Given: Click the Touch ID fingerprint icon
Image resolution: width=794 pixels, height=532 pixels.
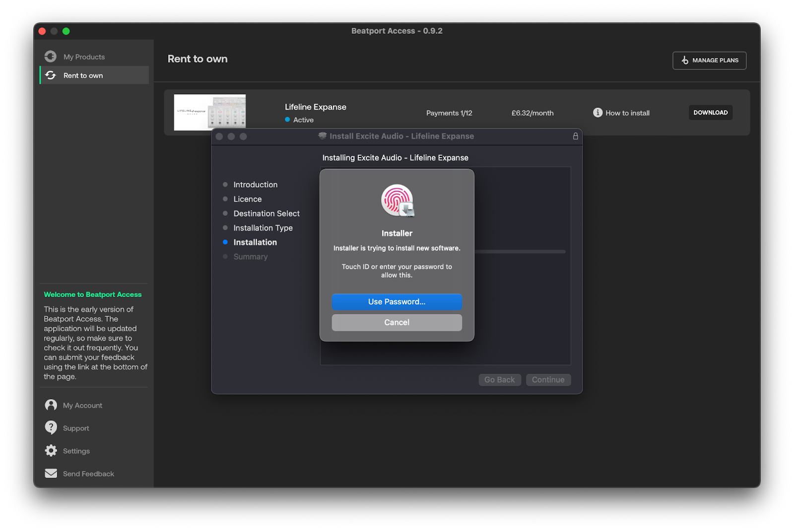Looking at the screenshot, I should [397, 200].
